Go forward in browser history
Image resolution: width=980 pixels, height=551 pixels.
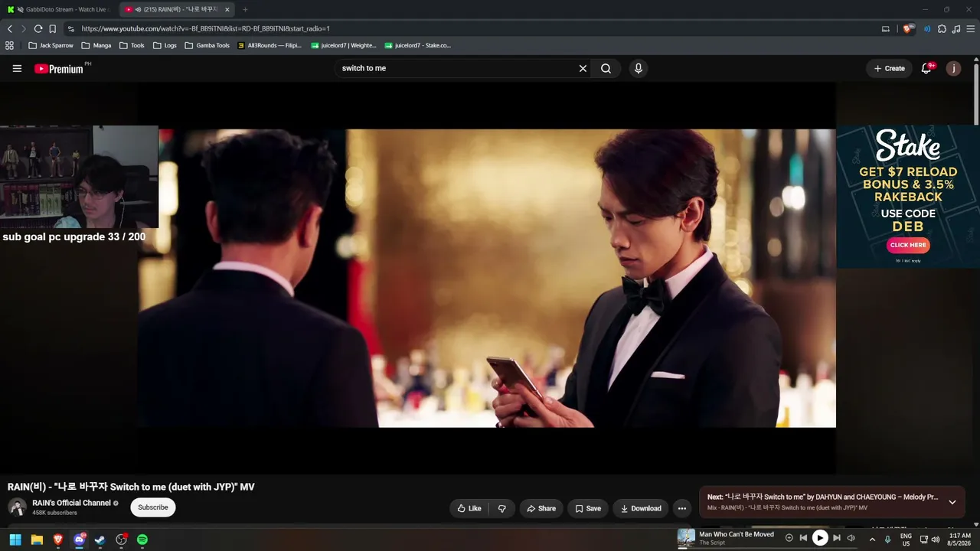pyautogui.click(x=24, y=28)
